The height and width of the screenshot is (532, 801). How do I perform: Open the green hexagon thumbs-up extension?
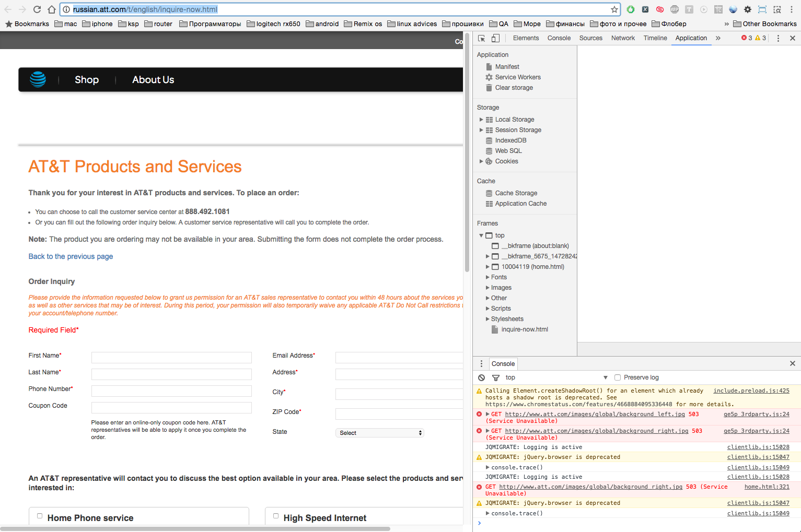coord(631,9)
